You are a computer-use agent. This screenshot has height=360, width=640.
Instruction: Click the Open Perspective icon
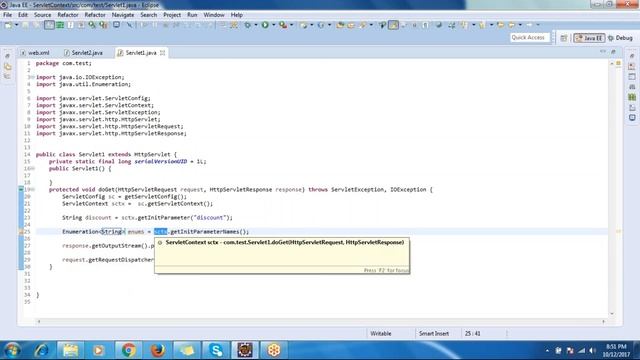click(x=564, y=38)
